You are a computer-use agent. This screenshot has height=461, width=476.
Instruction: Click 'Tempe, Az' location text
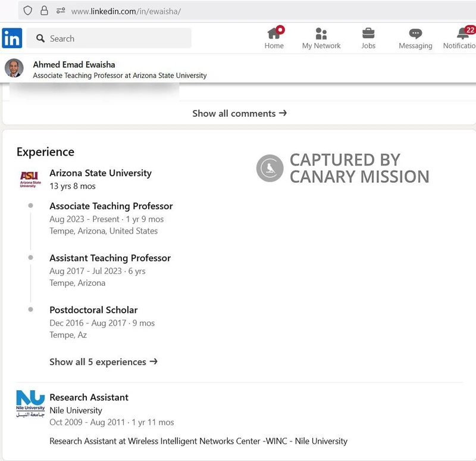tap(68, 335)
